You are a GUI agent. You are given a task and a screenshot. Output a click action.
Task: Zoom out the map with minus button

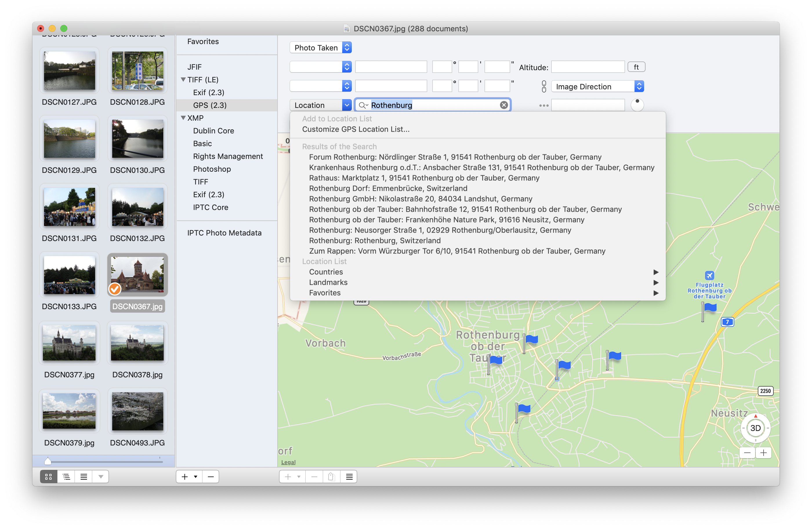click(x=747, y=453)
